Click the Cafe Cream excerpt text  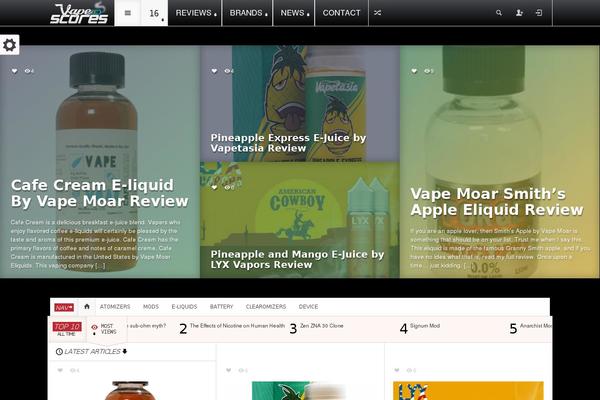pos(95,244)
